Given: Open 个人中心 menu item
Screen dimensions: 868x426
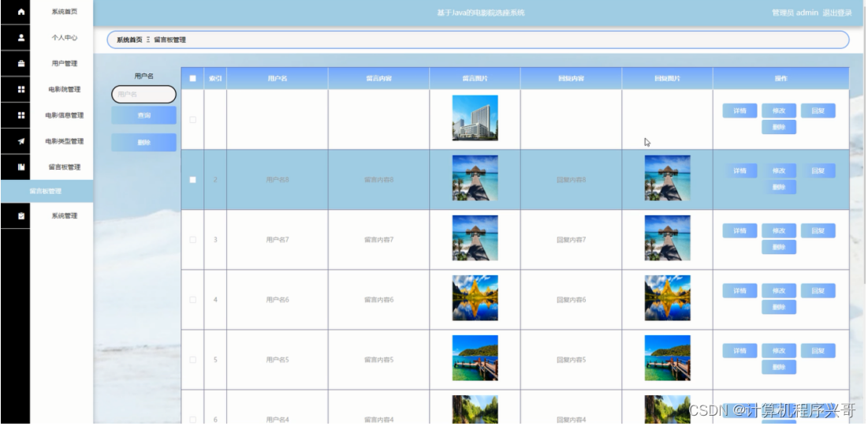Looking at the screenshot, I should (64, 38).
